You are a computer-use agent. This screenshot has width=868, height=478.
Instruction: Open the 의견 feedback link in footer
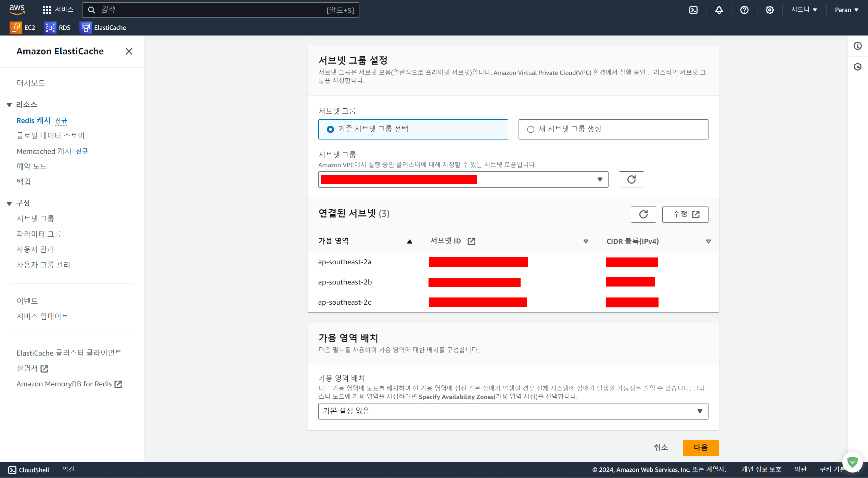[68, 470]
